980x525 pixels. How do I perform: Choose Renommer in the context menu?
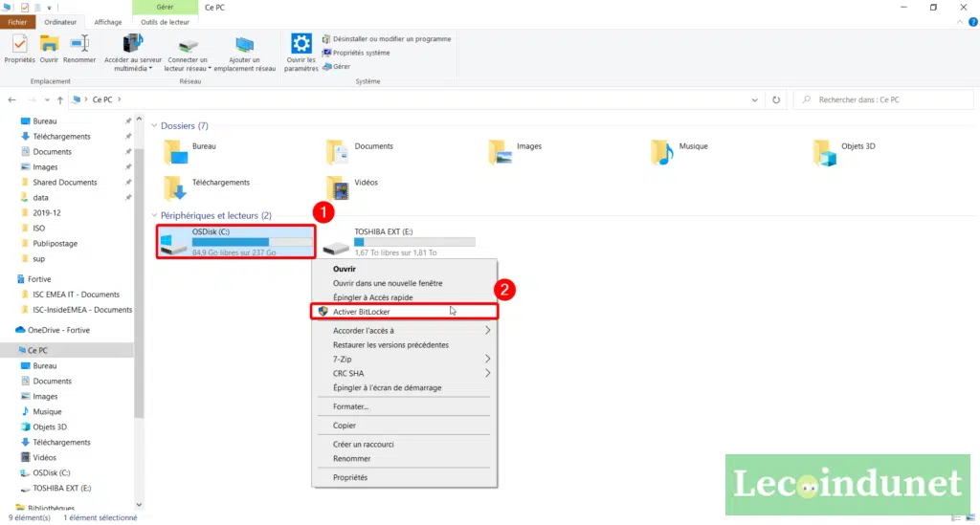point(405,459)
